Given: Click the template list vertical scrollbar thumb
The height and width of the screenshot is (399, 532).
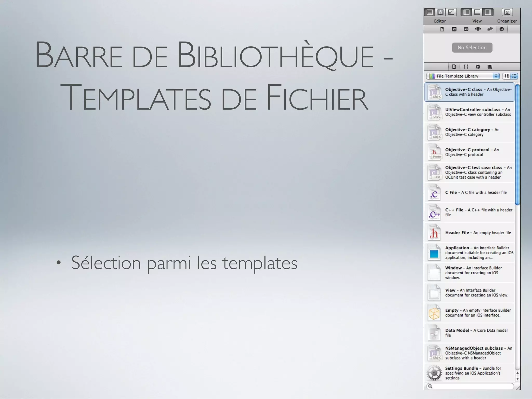Looking at the screenshot, I should [517, 145].
